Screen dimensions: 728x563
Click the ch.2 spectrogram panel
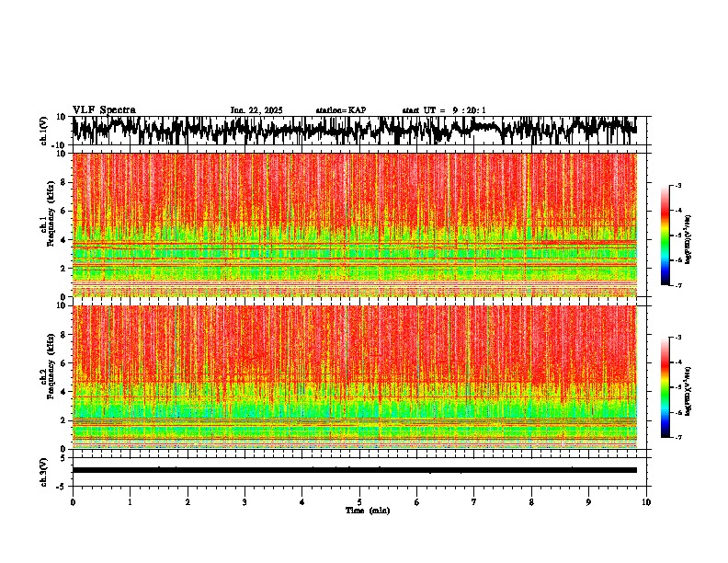coord(355,377)
